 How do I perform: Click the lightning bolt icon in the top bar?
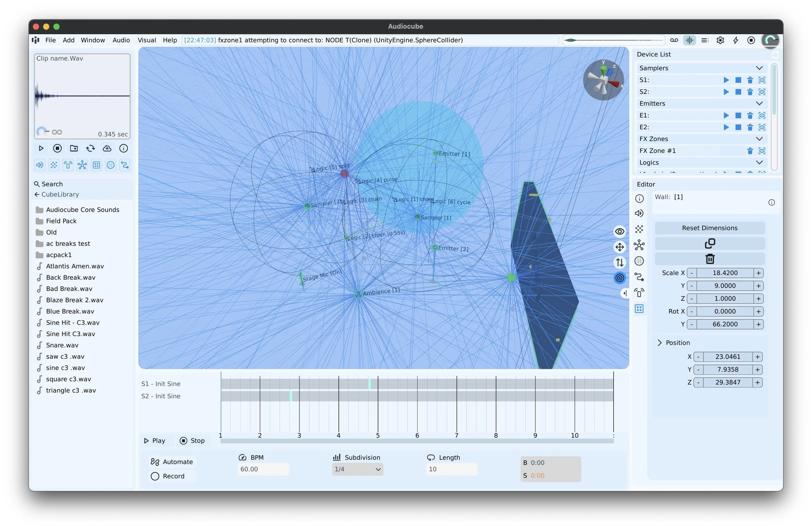point(735,40)
